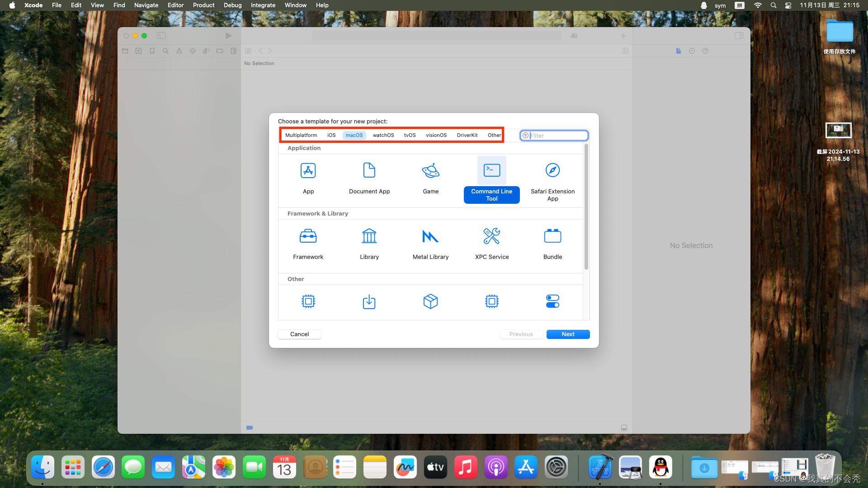Screen dimensions: 868x488
Task: Click the template list scrollbar
Action: [586, 207]
